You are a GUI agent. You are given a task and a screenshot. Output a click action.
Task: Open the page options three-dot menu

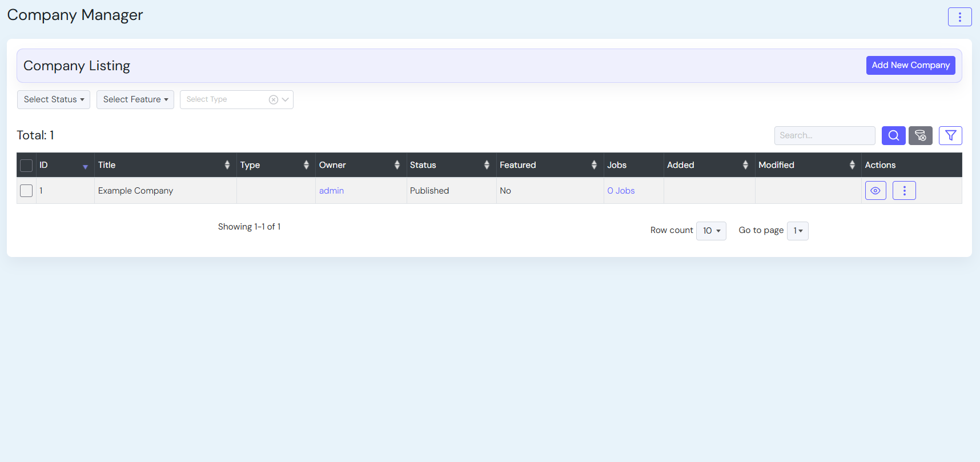coord(959,17)
